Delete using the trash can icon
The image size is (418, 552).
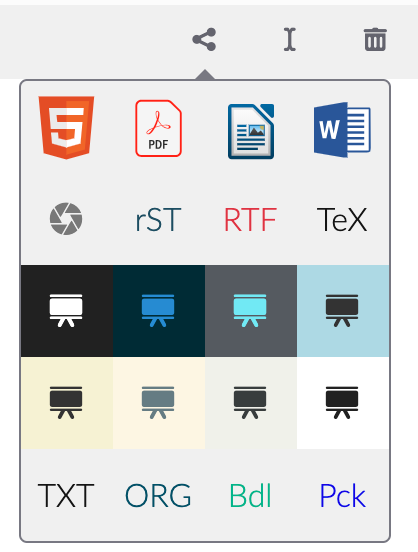[x=375, y=39]
